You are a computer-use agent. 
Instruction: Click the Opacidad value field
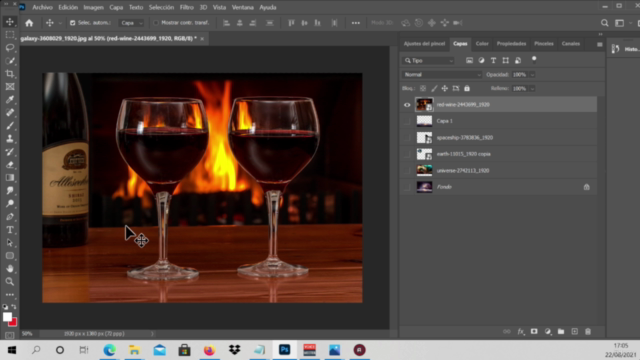(520, 75)
